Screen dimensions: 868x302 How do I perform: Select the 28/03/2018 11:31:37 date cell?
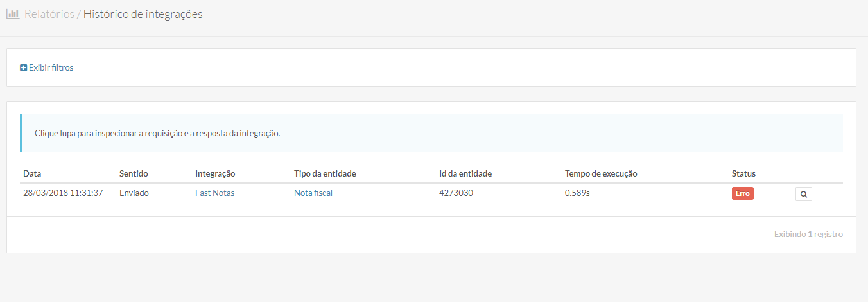click(x=63, y=193)
